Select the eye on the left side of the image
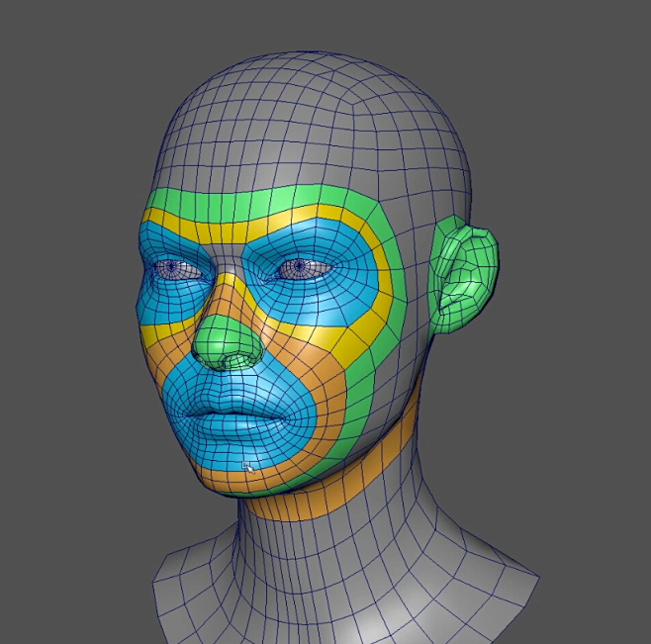 tap(172, 267)
